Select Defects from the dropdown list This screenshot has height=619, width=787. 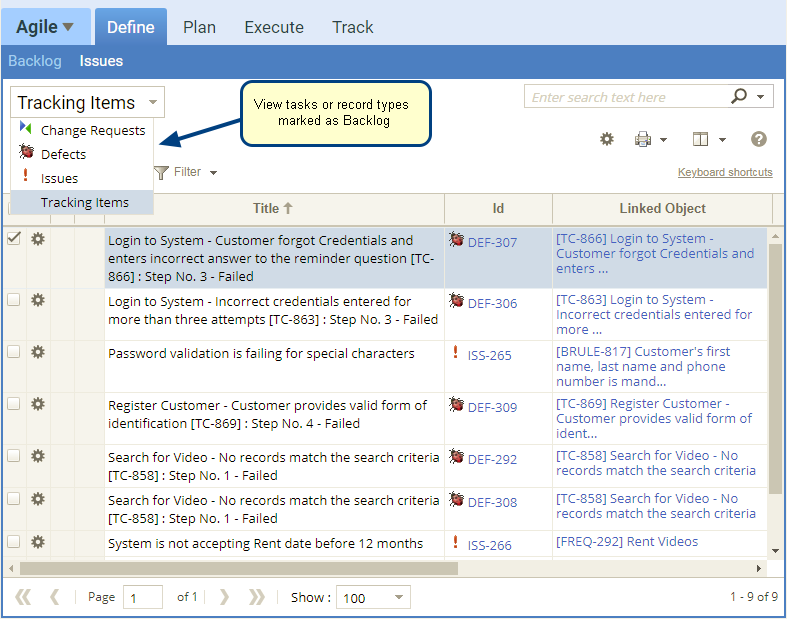coord(63,154)
